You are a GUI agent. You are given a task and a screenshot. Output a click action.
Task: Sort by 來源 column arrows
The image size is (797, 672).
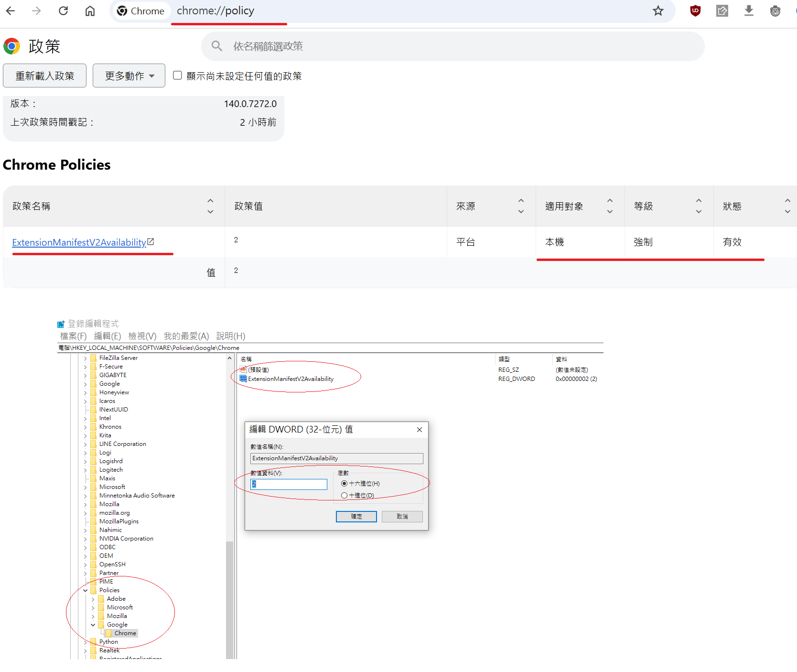coord(521,206)
